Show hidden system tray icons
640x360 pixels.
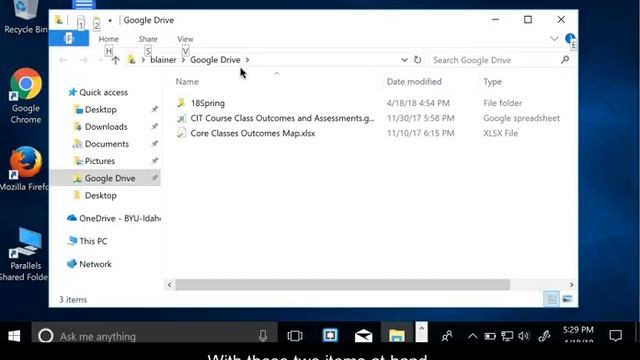472,336
